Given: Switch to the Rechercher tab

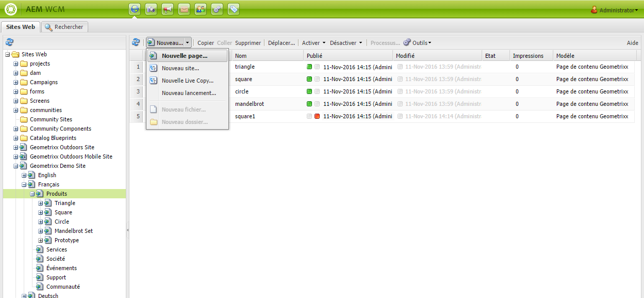Looking at the screenshot, I should point(64,27).
